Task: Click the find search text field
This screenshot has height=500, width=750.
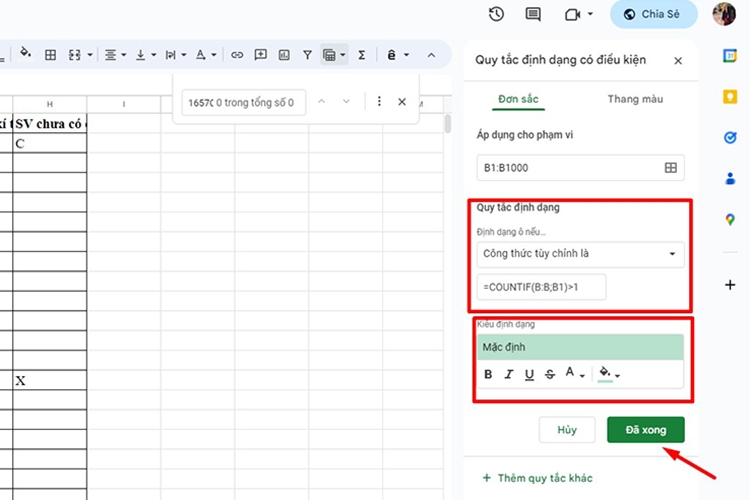Action: coord(243,102)
